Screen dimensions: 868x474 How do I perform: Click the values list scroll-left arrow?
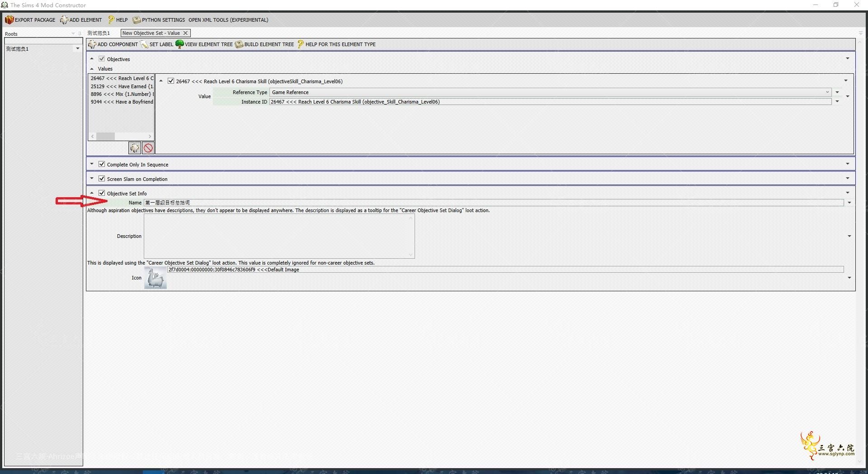92,136
